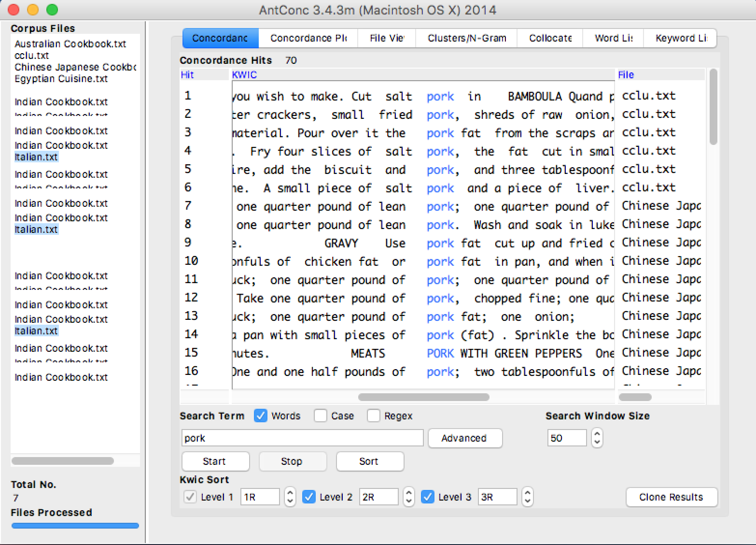Screen dimensions: 756x545
Task: Open the Word List tab
Action: coord(613,38)
